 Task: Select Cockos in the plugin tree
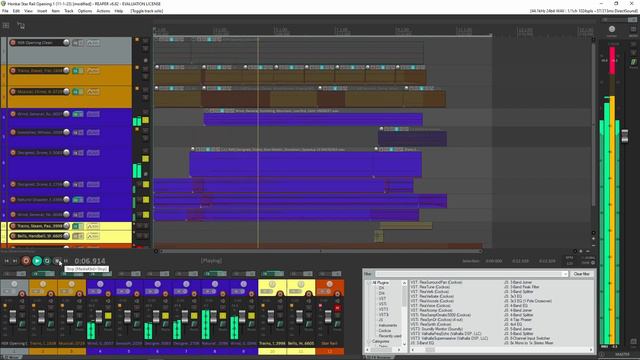tap(385, 331)
